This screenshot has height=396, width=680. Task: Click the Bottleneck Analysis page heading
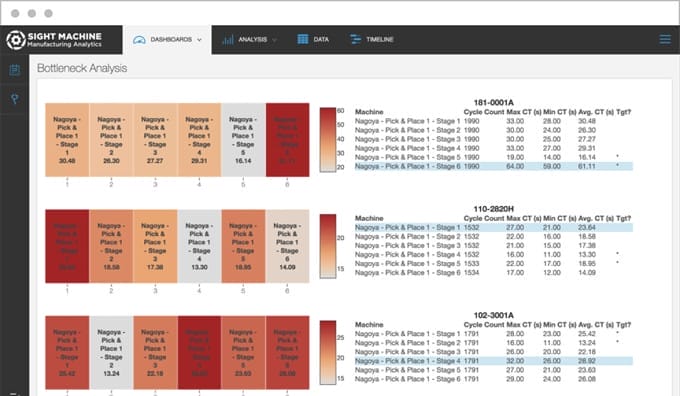tap(82, 68)
